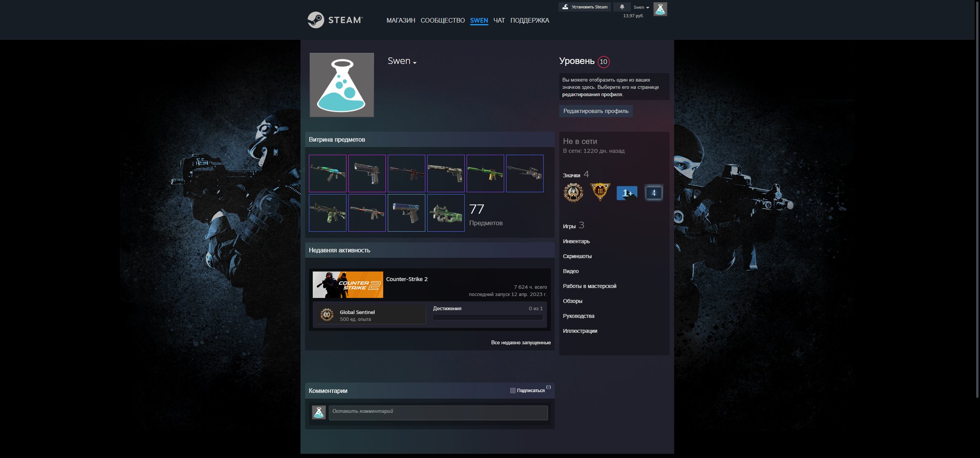The image size is (980, 458).
Task: Click the Уровень level heading
Action: (x=577, y=61)
